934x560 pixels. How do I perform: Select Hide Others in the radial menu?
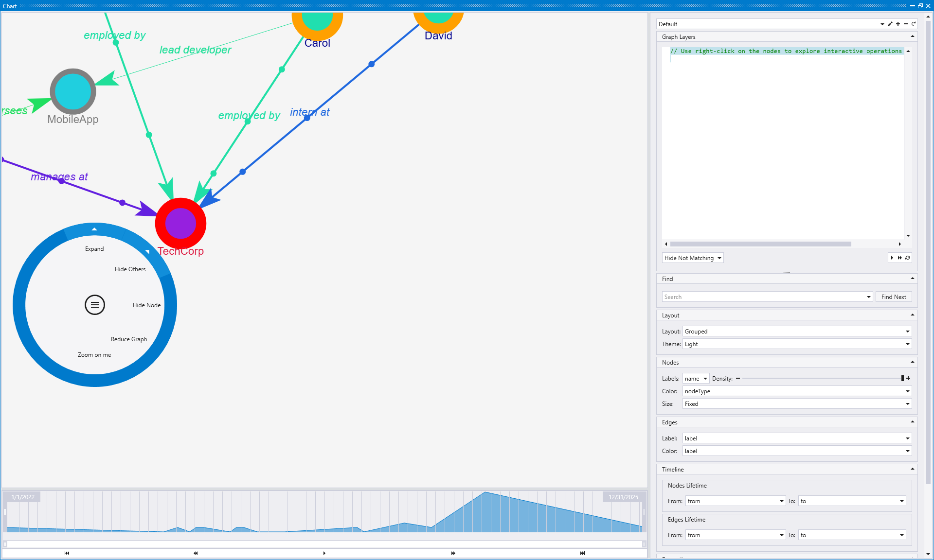tap(130, 269)
